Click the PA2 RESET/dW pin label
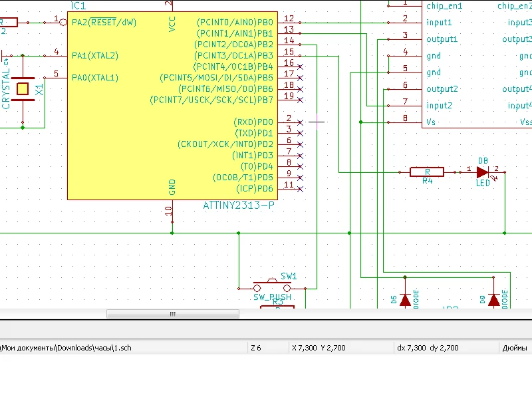Viewport: 532px width, 399px height. coord(104,22)
